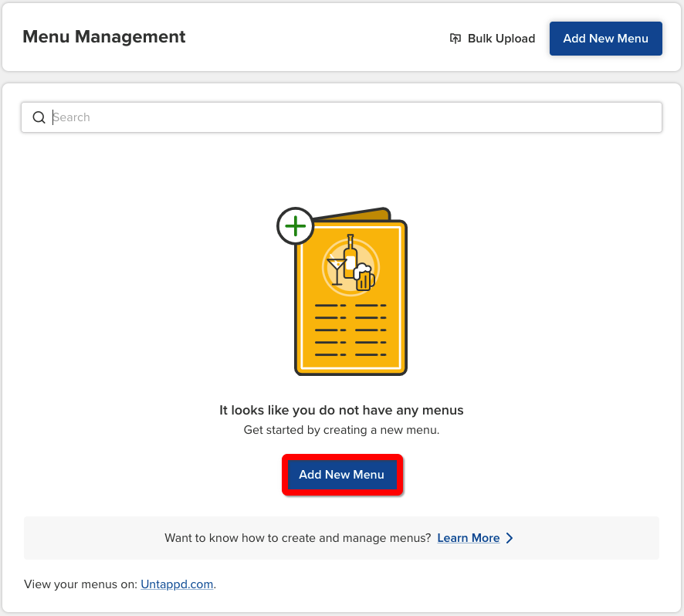
Task: Click the 'Get started by creating a new menu' text
Action: [x=341, y=430]
